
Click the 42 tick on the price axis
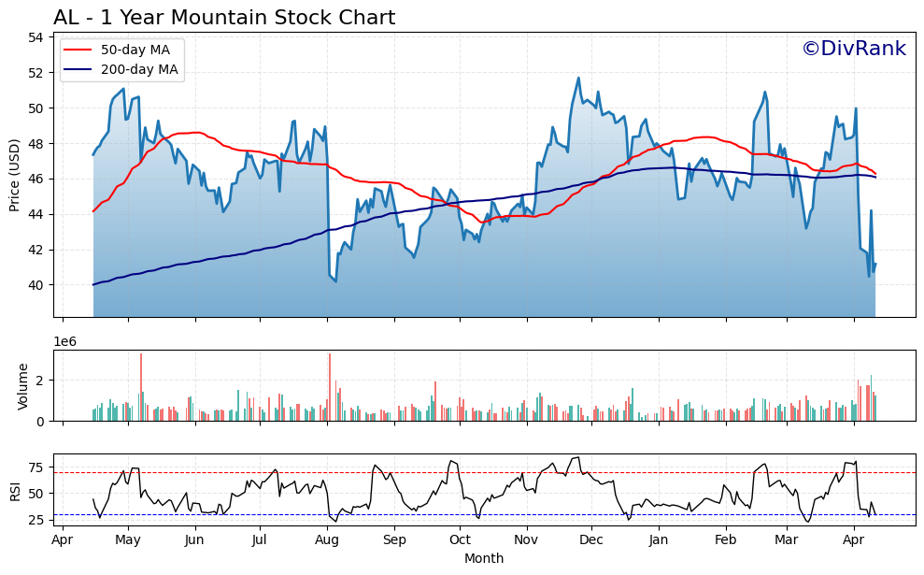pos(36,250)
